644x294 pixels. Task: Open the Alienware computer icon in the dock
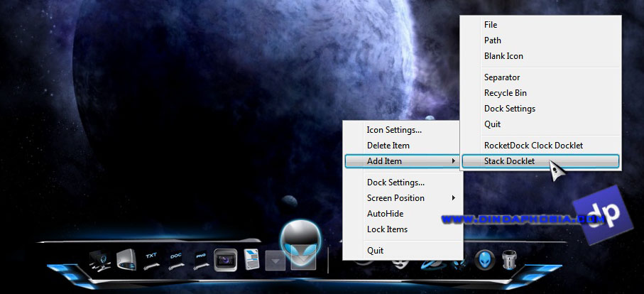click(x=100, y=261)
